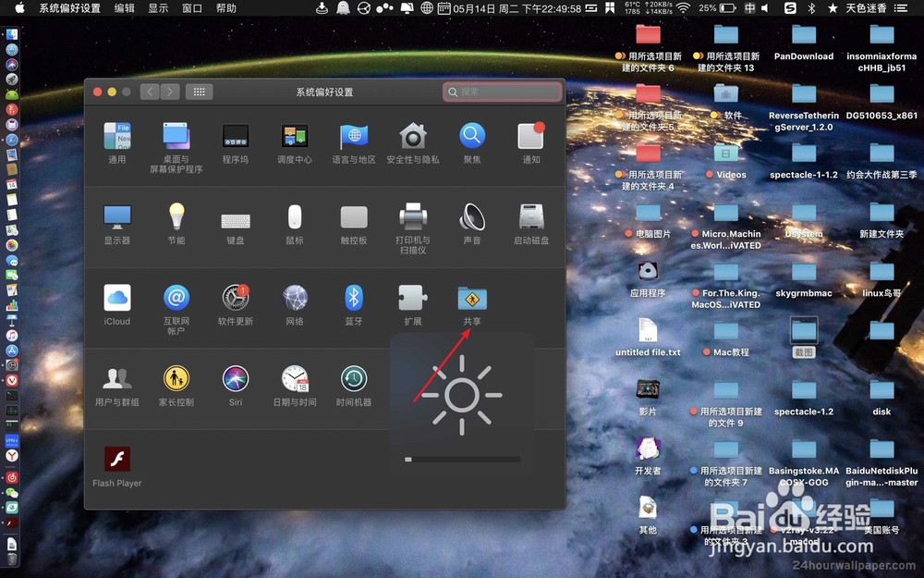Screen dimensions: 924x578
Task: Open 聚焦 (Spotlight) settings
Action: click(472, 136)
